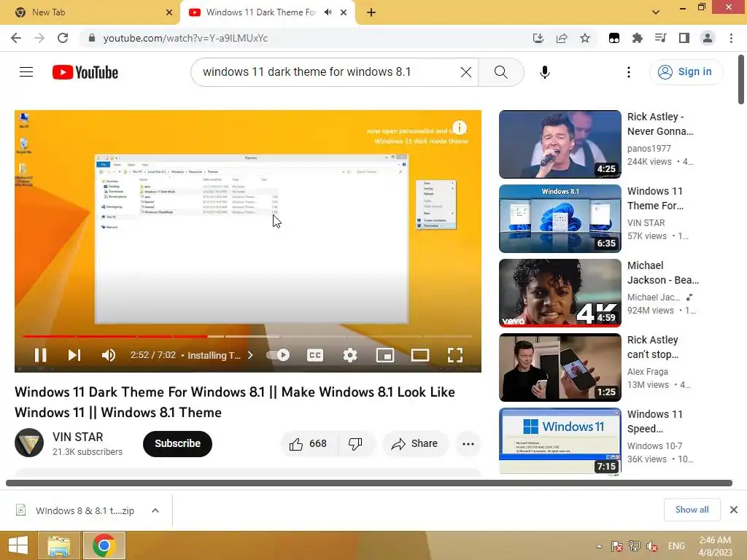Dislike this video
747x560 pixels.
point(355,444)
